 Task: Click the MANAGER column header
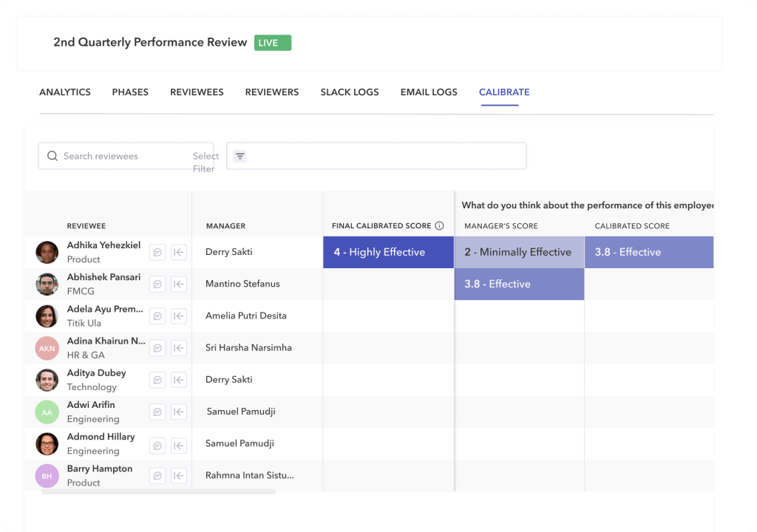click(225, 226)
